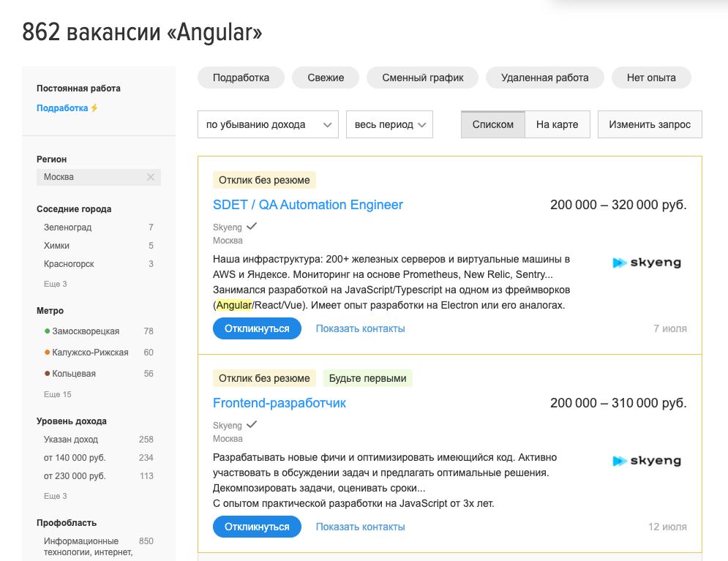Open the Skyeng logo in the Frontend-разработчик vacancy
The width and height of the screenshot is (728, 561).
[x=647, y=461]
